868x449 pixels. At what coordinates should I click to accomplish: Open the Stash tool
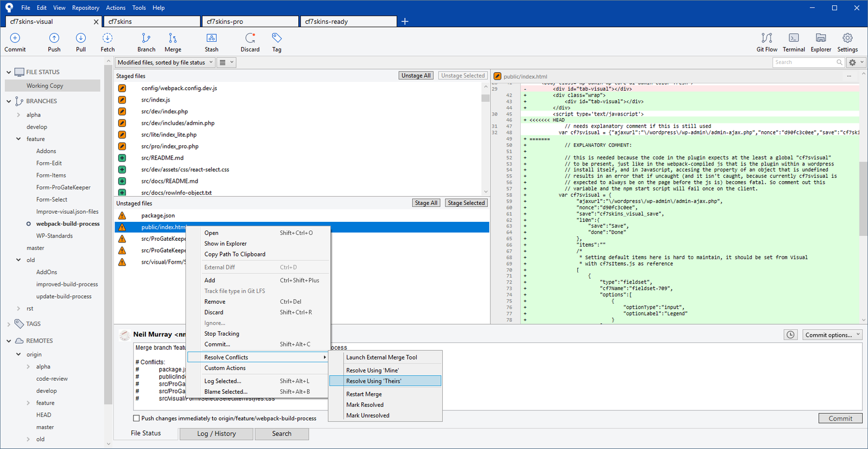[212, 42]
